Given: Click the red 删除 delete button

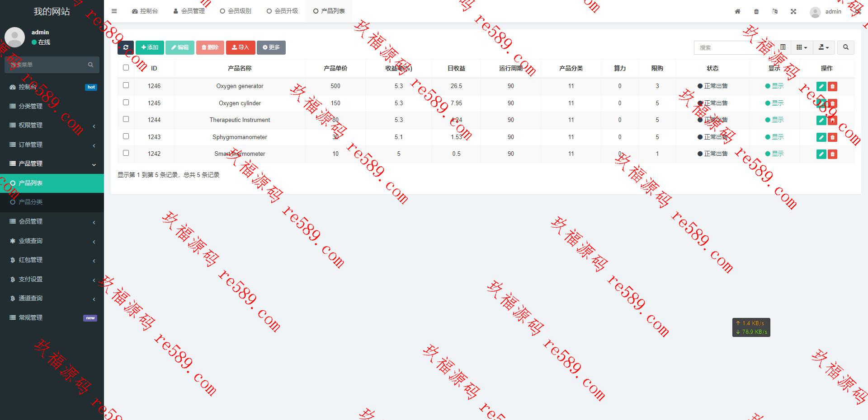Looking at the screenshot, I should [210, 47].
